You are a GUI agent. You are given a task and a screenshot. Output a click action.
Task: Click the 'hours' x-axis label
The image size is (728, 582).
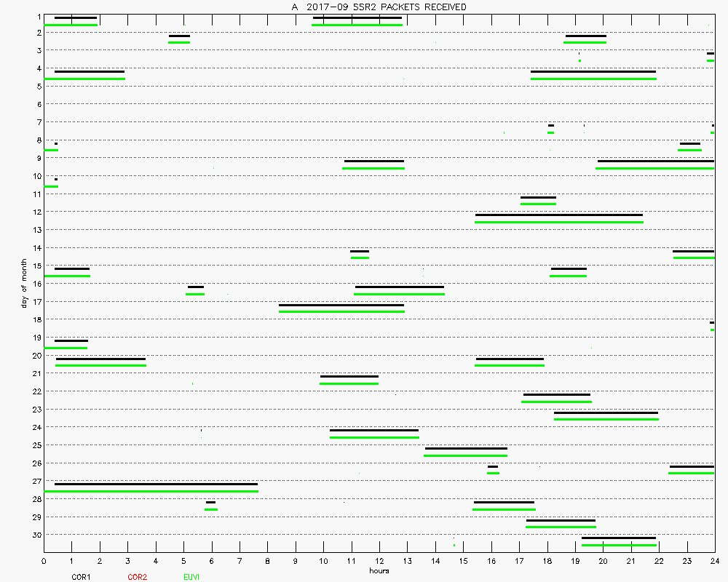tap(379, 570)
